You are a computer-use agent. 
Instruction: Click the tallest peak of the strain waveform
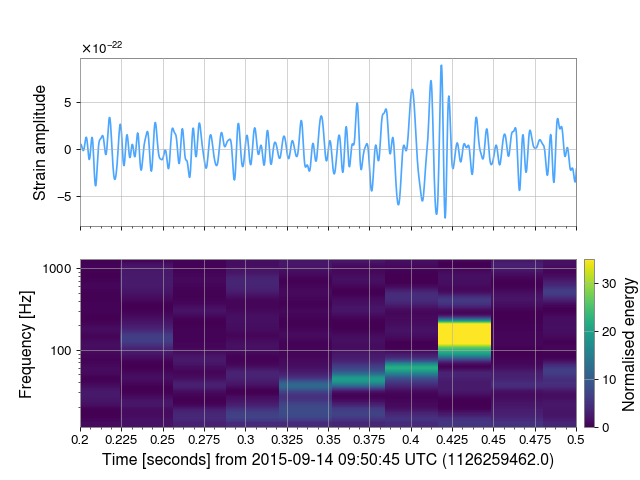(441, 67)
